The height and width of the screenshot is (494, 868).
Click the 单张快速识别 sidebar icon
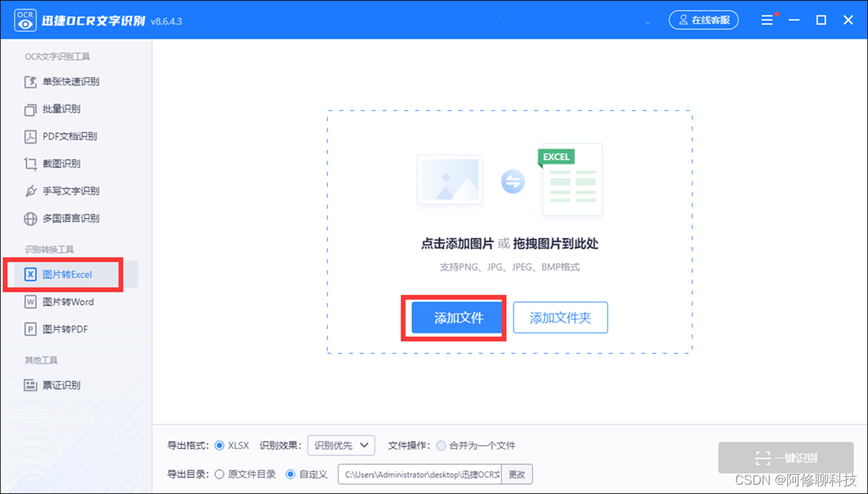click(x=31, y=82)
